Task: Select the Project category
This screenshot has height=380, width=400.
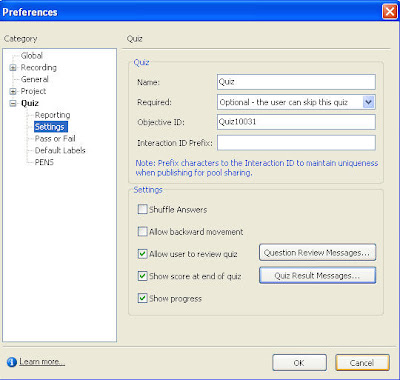Action: pyautogui.click(x=33, y=91)
